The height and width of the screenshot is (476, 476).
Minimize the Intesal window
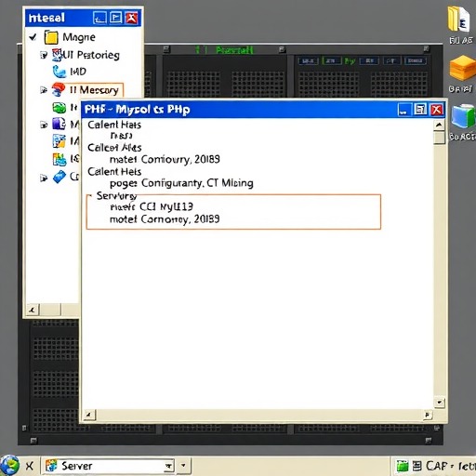click(x=100, y=18)
